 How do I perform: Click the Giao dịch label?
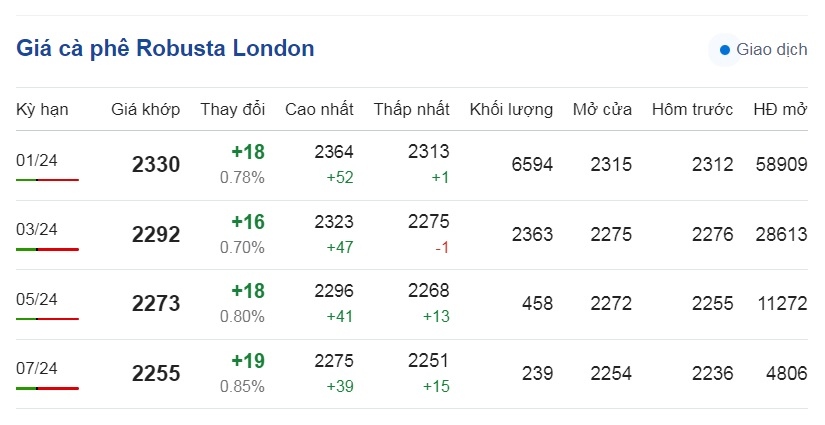point(771,49)
